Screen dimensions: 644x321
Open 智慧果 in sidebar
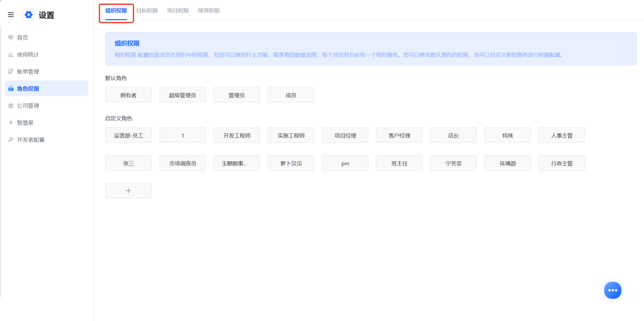tap(46, 122)
